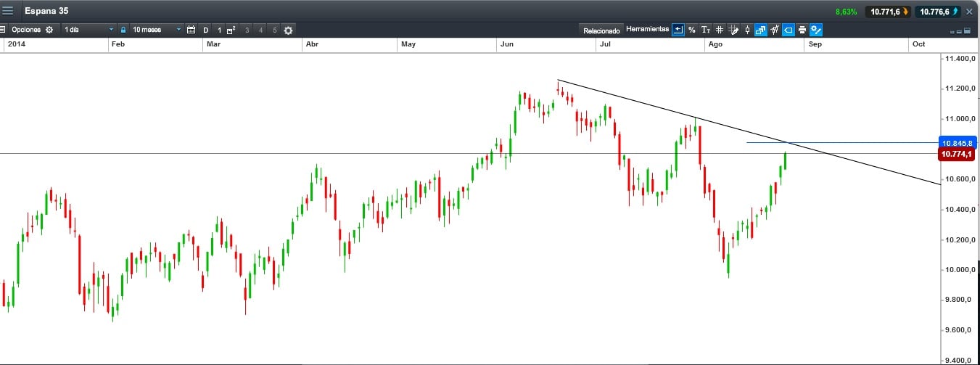Open the gear and wrench settings tool

point(816,30)
